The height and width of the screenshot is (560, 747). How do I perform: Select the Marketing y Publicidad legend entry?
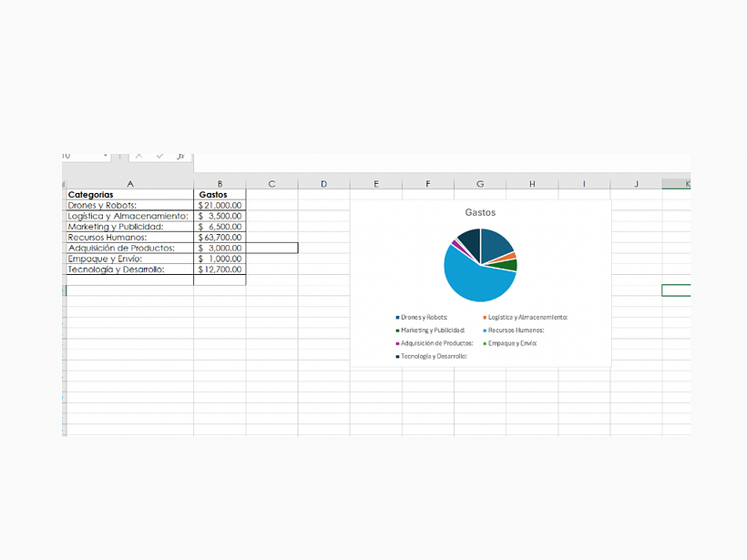432,331
